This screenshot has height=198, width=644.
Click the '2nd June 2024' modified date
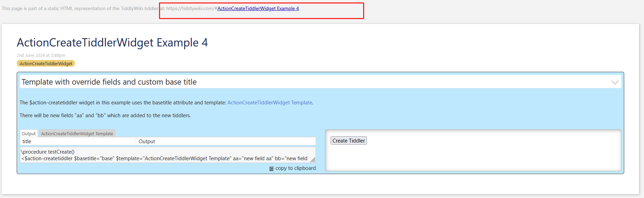coord(41,55)
